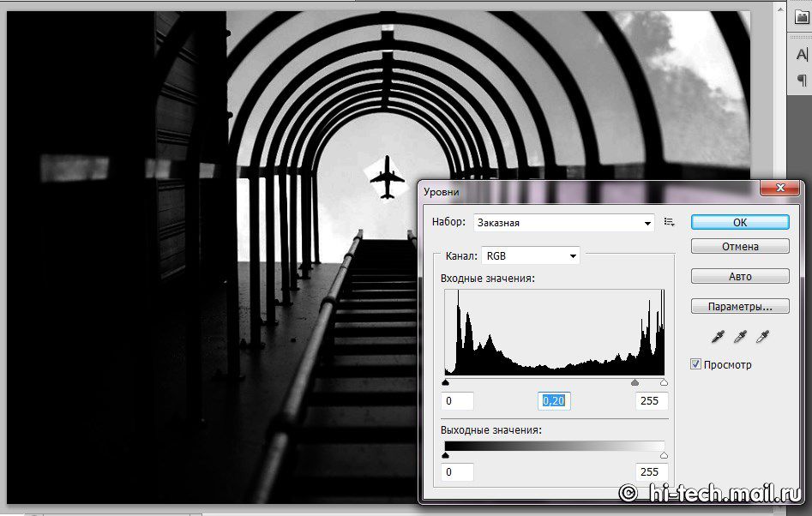The image size is (812, 516).
Task: Click the scrollbar up arrow on canvas
Action: click(780, 8)
